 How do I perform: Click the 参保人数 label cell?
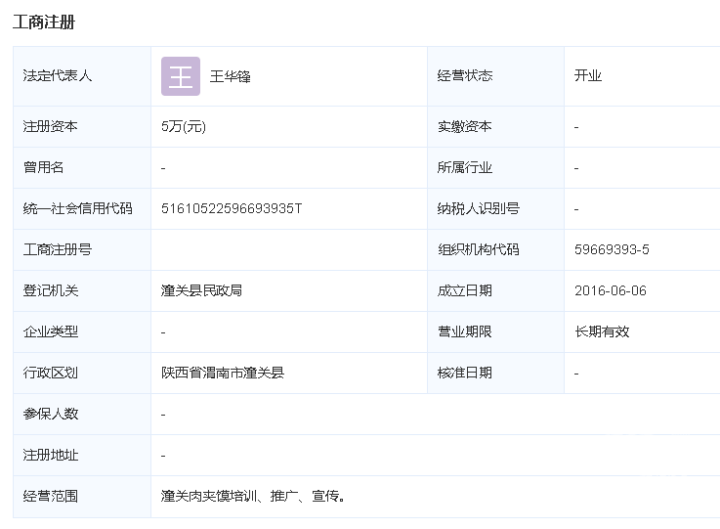point(82,414)
